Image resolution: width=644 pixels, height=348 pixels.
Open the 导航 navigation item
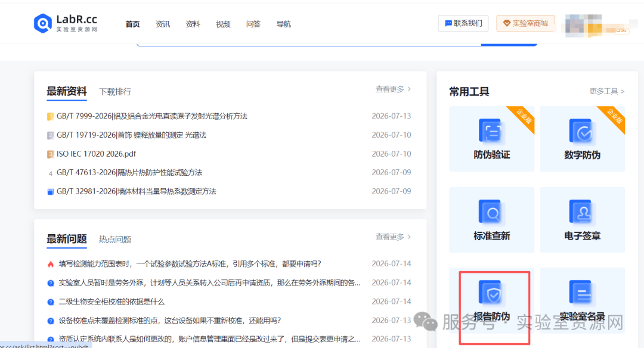[283, 24]
